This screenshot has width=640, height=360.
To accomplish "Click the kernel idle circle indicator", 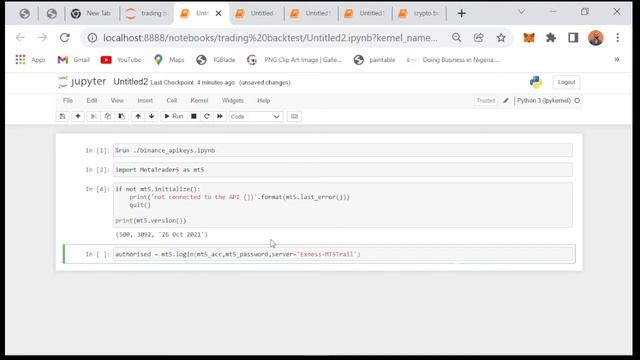I will point(577,100).
